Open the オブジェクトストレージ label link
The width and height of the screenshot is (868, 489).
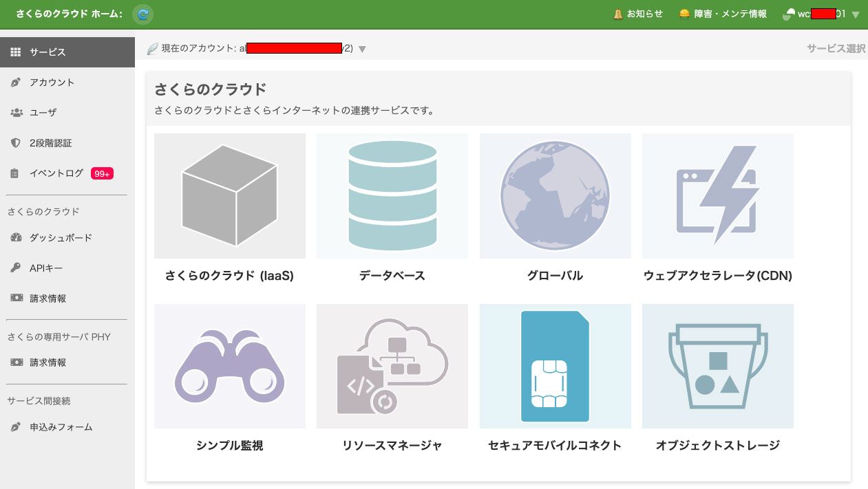(x=718, y=446)
